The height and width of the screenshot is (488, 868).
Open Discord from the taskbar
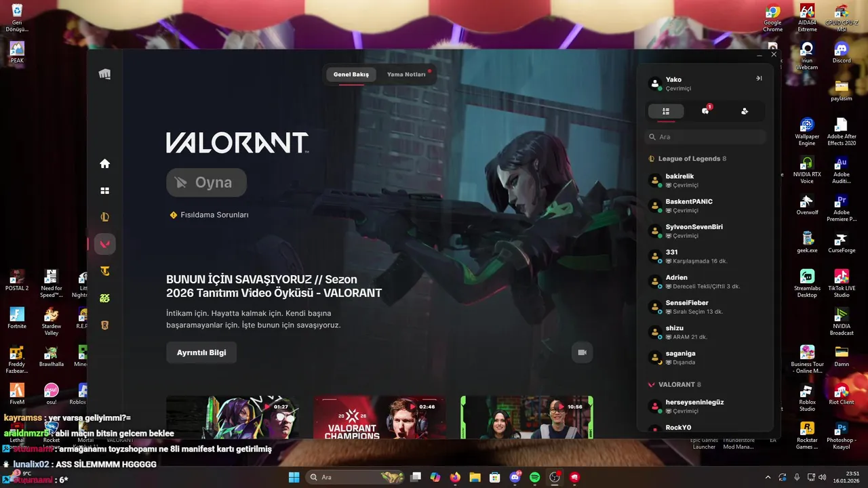[515, 477]
